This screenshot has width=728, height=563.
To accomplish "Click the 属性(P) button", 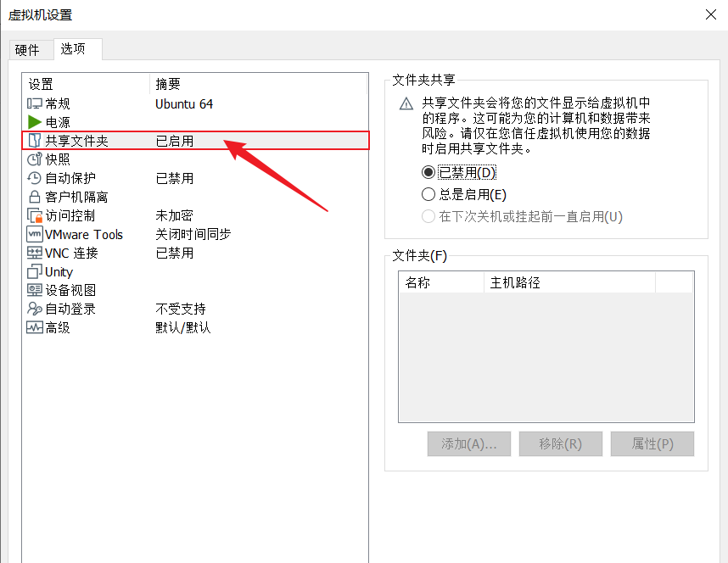I will coord(652,444).
